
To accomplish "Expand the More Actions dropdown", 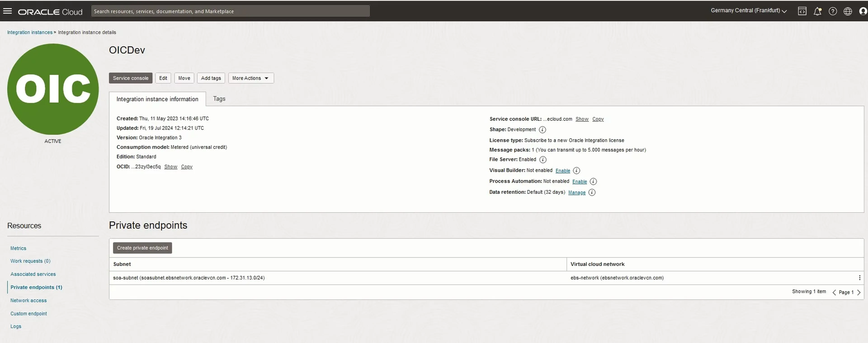I will click(251, 78).
